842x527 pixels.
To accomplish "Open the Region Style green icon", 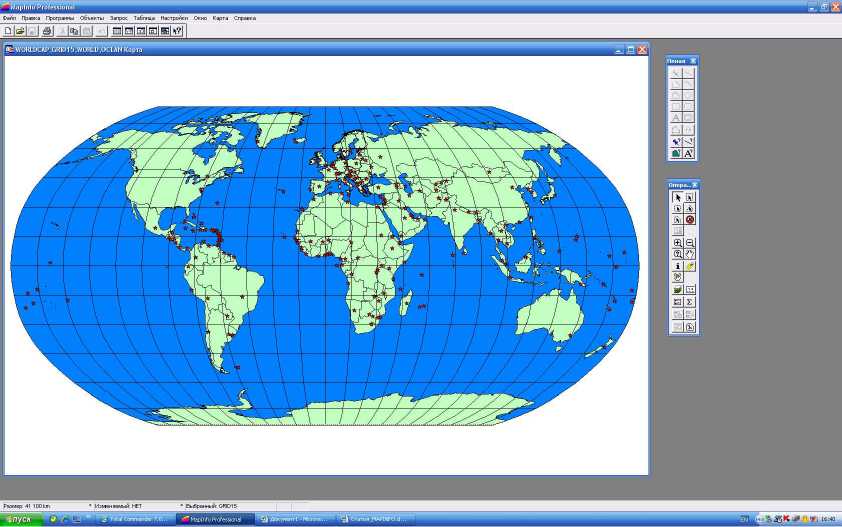I will click(677, 154).
